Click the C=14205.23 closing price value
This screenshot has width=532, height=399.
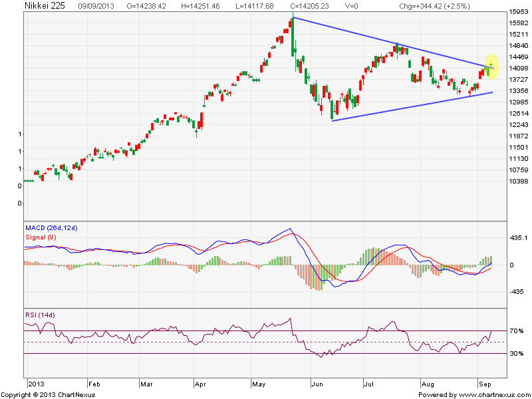click(308, 5)
